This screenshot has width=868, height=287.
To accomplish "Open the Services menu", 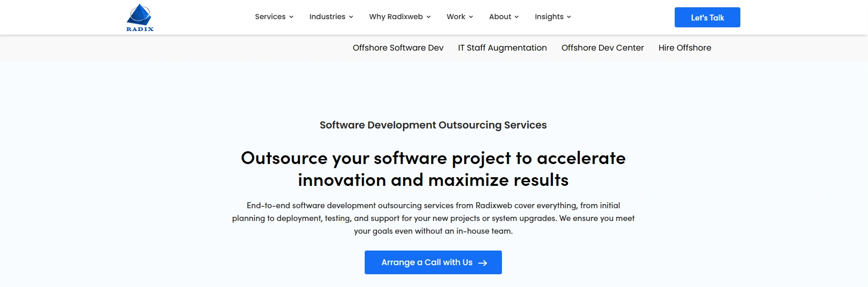I will click(x=270, y=17).
